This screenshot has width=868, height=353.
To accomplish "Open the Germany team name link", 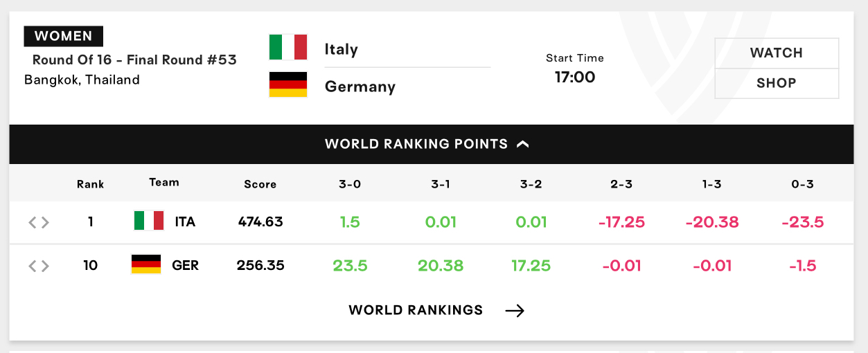I will click(360, 87).
